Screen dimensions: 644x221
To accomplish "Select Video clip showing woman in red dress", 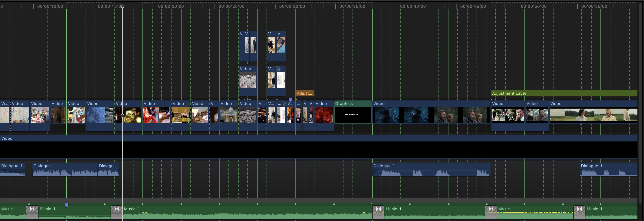I will (157, 114).
